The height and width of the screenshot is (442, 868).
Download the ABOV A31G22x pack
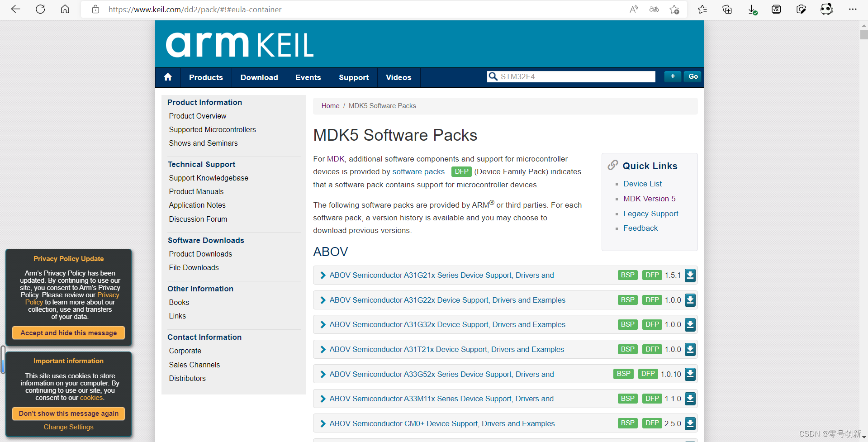tap(690, 300)
